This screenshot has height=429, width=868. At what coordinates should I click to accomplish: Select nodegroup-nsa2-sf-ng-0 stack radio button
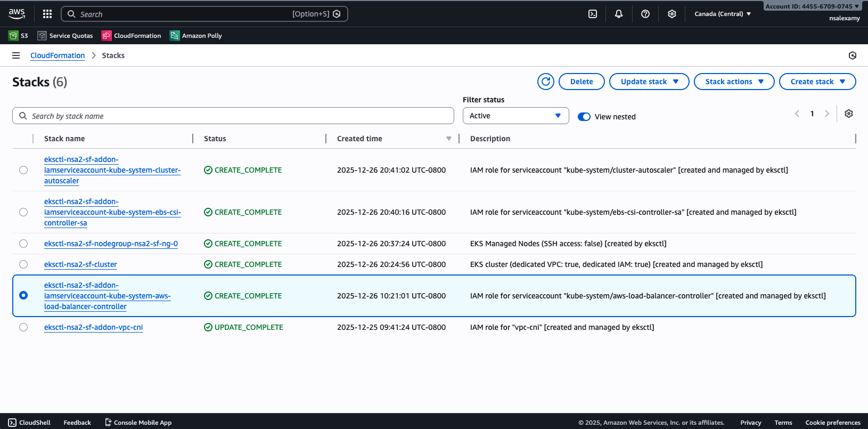[x=23, y=244]
